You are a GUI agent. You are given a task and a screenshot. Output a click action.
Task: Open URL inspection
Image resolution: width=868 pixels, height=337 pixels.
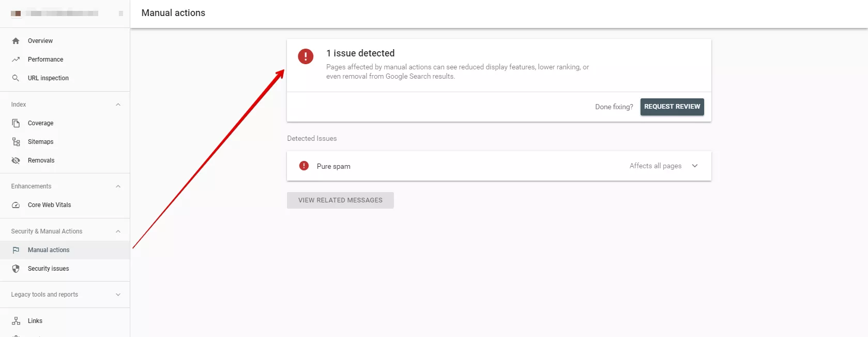tap(65, 78)
